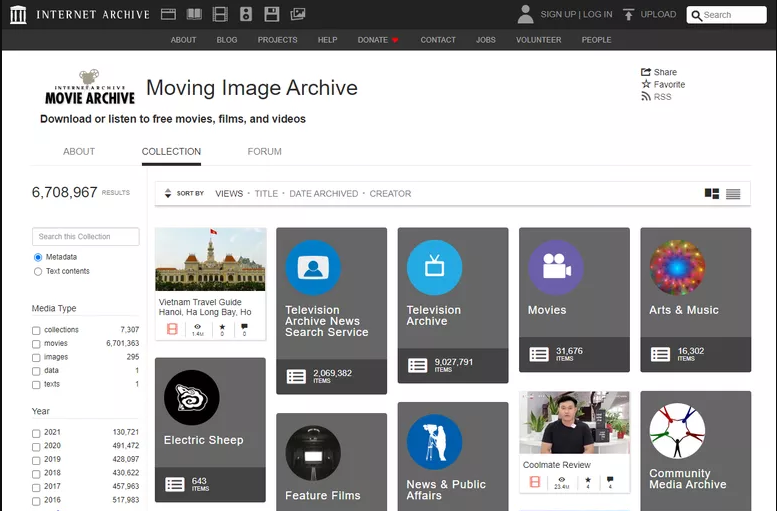Select the Text contents radio button
The width and height of the screenshot is (777, 511).
pos(38,271)
